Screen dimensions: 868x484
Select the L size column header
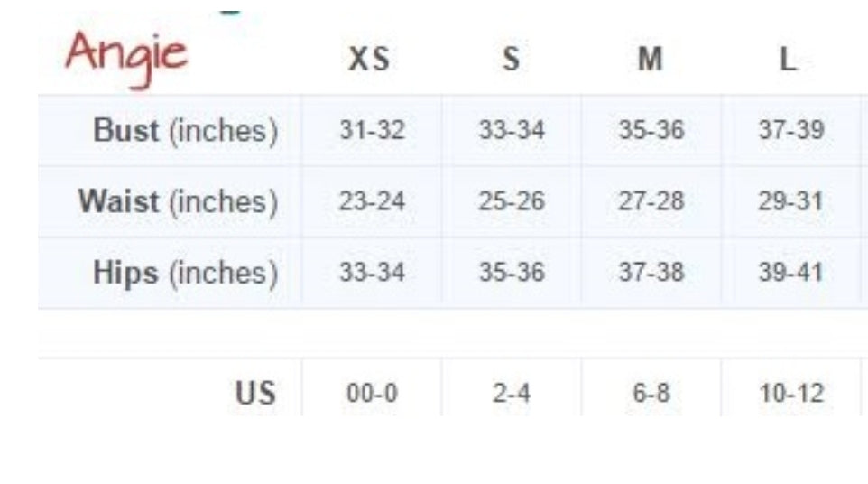click(x=789, y=60)
